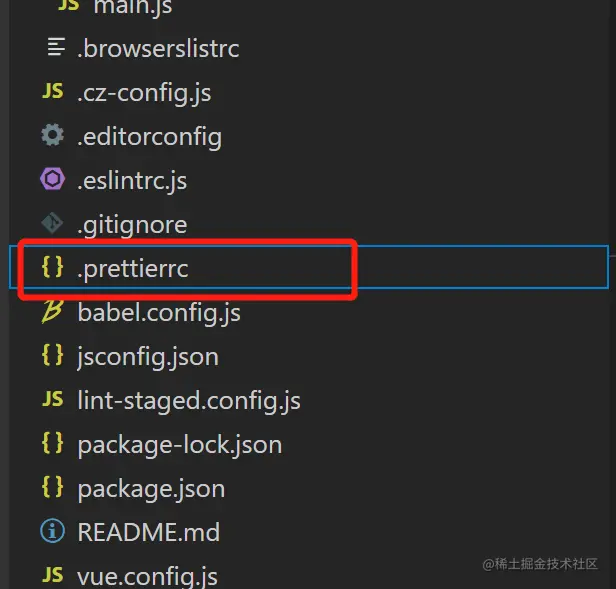616x589 pixels.
Task: Open jsconfig.json in the explorer
Action: click(148, 356)
